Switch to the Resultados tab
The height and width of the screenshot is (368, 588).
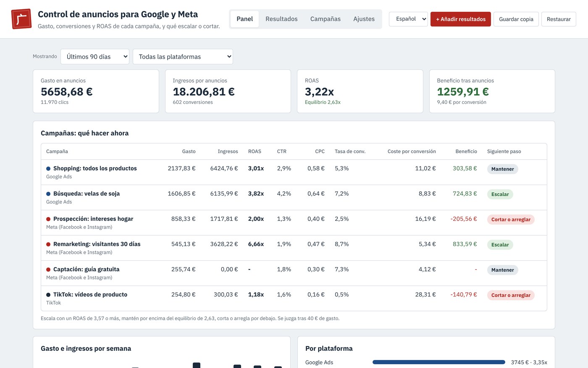[x=281, y=19]
